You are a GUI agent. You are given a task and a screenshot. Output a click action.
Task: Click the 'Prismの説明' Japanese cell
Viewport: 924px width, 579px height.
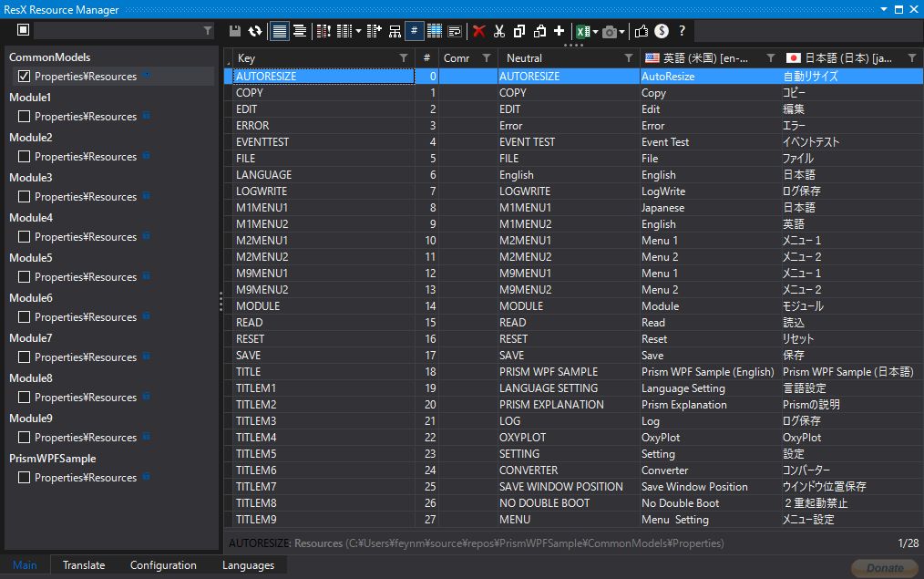(x=851, y=405)
